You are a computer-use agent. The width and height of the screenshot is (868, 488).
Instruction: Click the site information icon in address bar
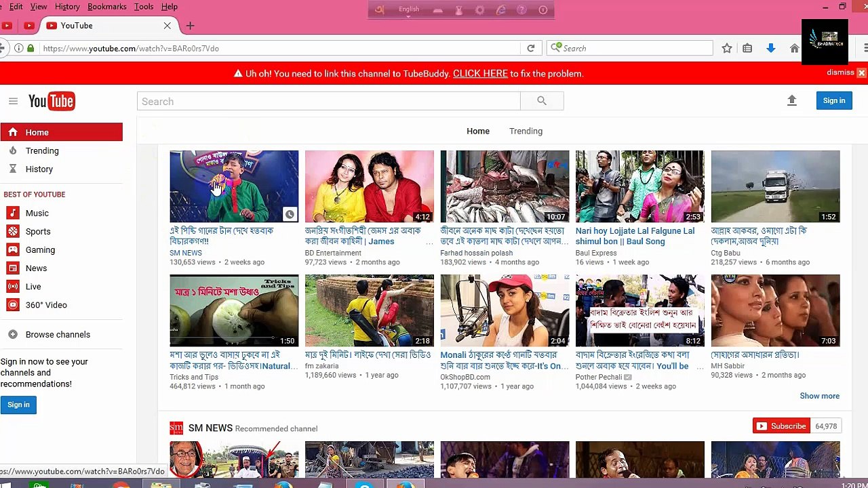click(x=19, y=48)
